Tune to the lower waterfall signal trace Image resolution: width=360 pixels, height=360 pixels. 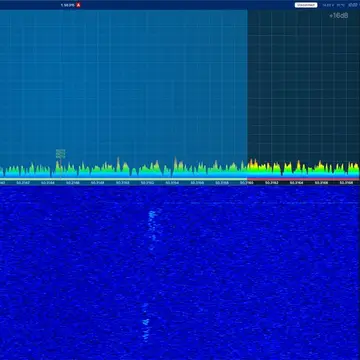click(146, 322)
